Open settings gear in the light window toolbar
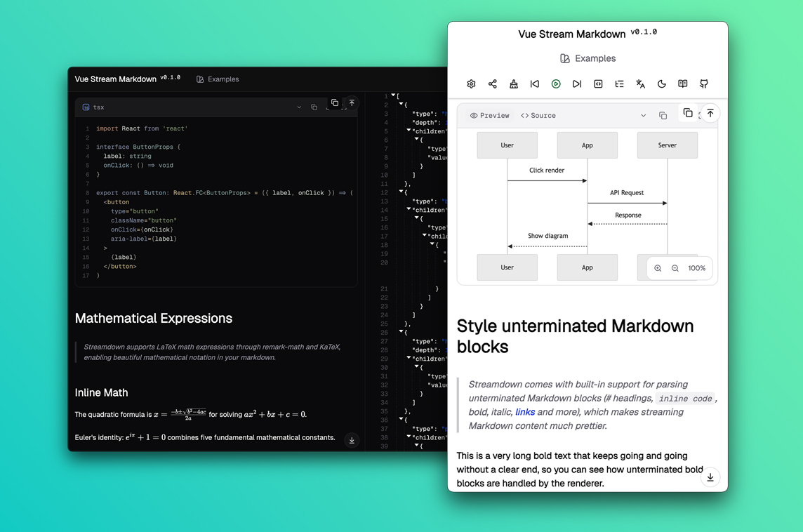 pyautogui.click(x=471, y=84)
